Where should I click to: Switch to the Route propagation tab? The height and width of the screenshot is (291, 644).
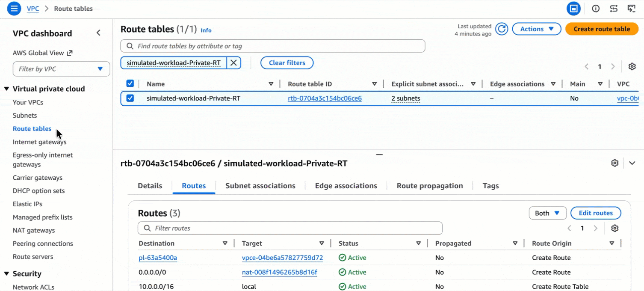430,186
